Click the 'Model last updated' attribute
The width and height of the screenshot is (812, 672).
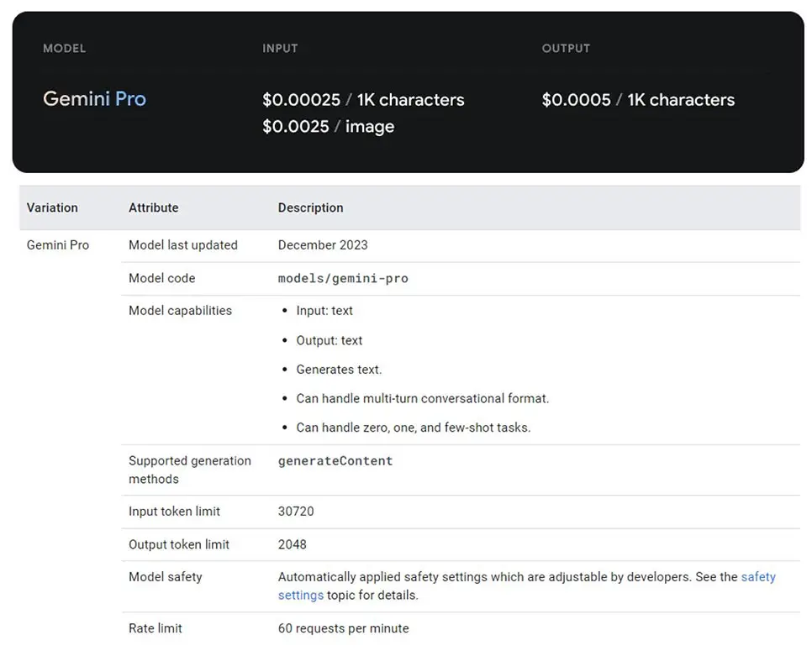pos(182,244)
